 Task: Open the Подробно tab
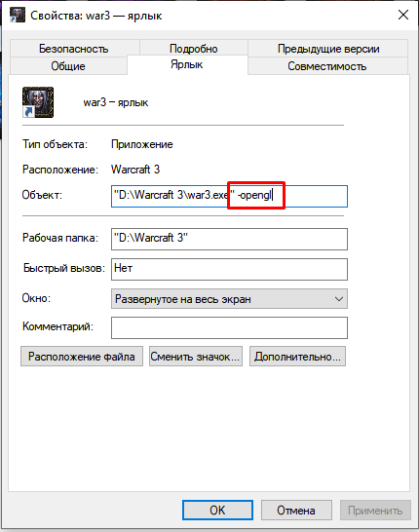point(193,49)
